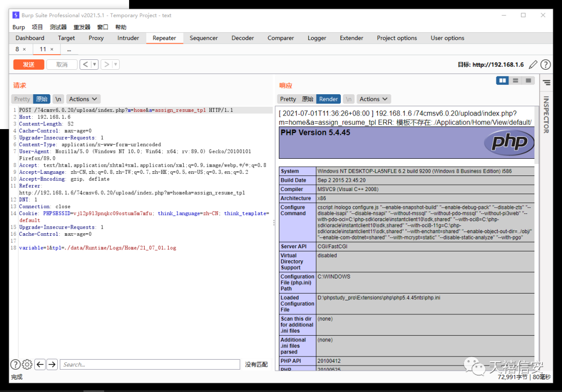The height and width of the screenshot is (392, 562).
Task: Click the request body tpl log path line
Action: [x=97, y=248]
